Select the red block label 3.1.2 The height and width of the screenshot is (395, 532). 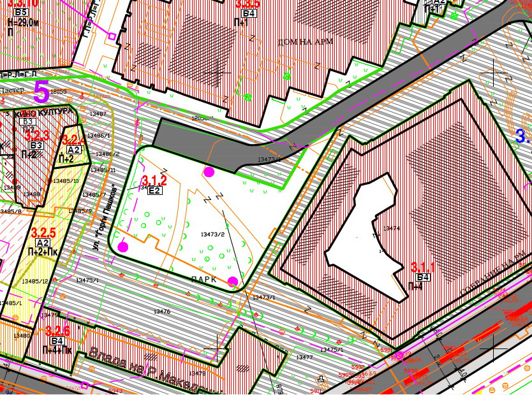click(154, 180)
